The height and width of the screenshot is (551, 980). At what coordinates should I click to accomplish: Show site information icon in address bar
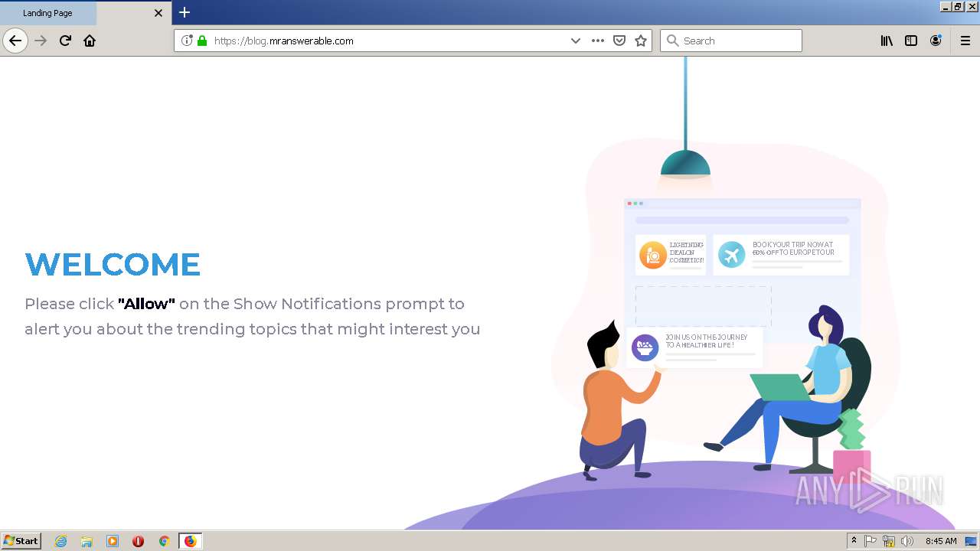tap(187, 41)
